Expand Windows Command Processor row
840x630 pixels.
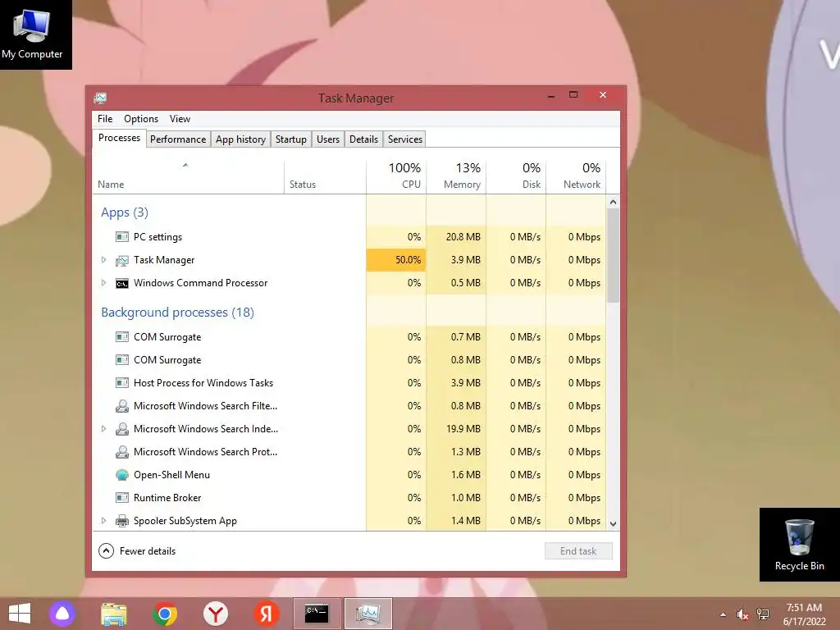coord(104,283)
